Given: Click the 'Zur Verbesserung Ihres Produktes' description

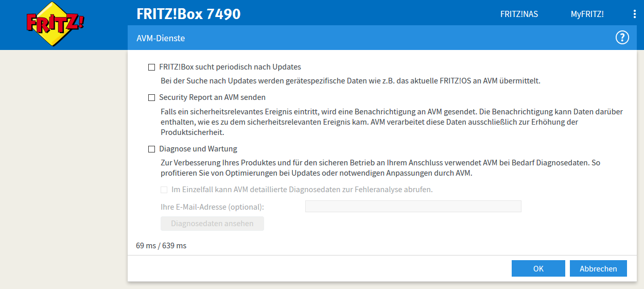Looking at the screenshot, I should 380,168.
